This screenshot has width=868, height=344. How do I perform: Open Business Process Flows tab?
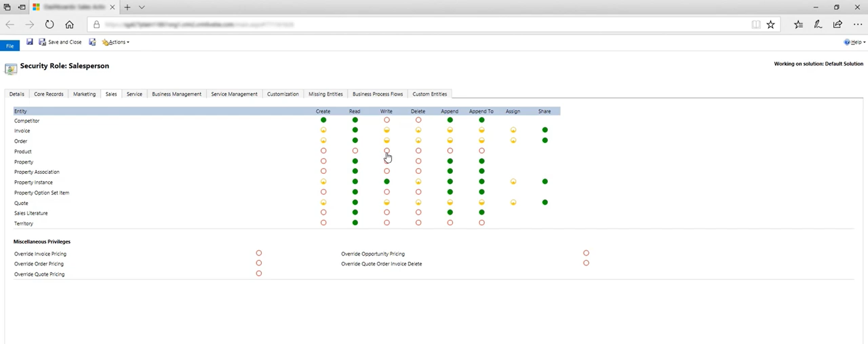coord(377,94)
